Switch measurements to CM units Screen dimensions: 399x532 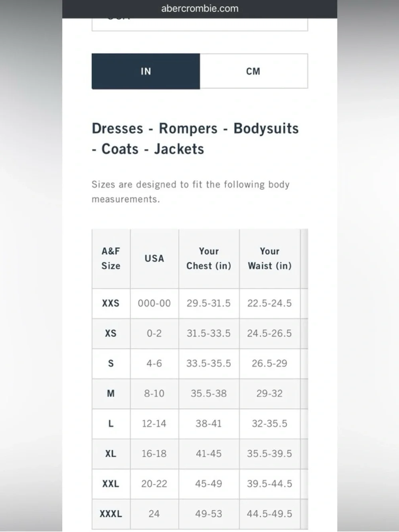click(x=253, y=71)
